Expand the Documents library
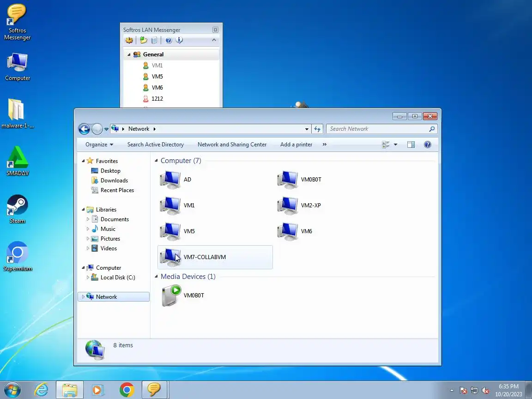This screenshot has height=399, width=532. pyautogui.click(x=88, y=219)
